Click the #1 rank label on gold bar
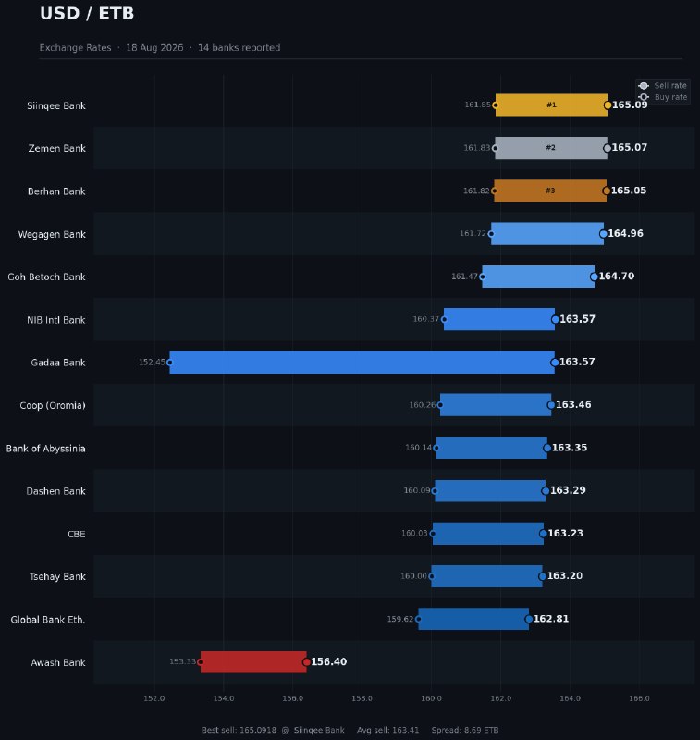The image size is (700, 740). point(551,105)
